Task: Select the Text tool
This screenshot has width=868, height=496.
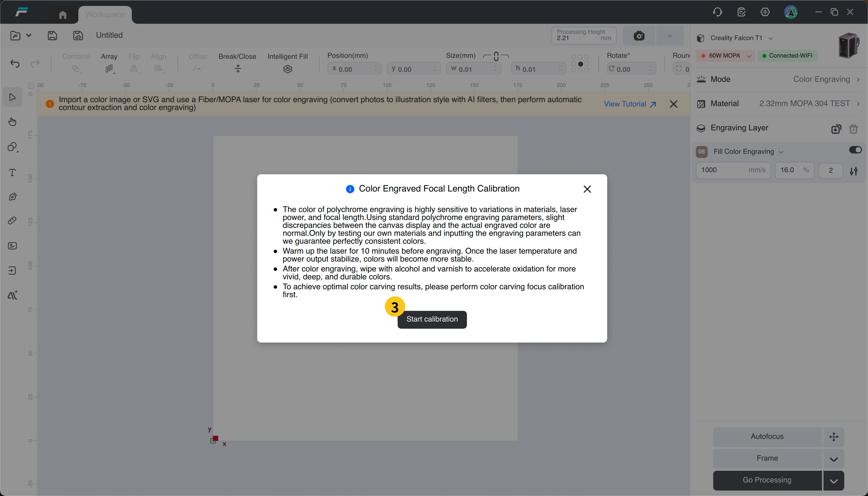Action: (13, 172)
